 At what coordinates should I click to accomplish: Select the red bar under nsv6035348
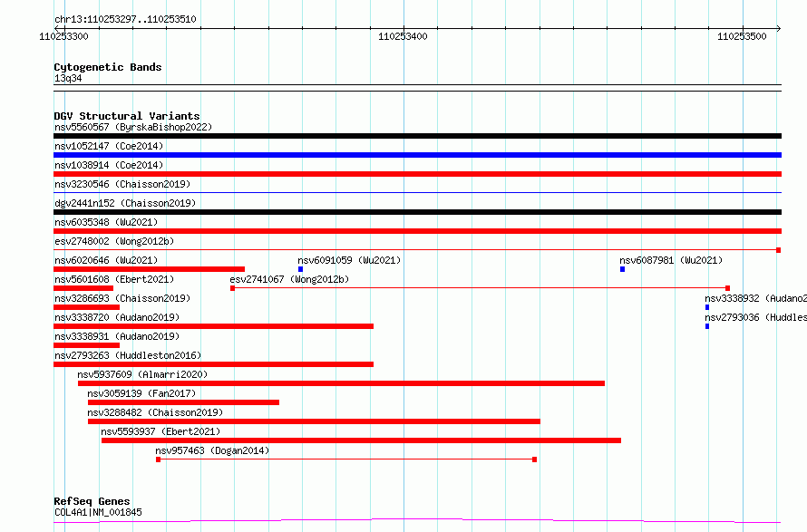tap(417, 231)
